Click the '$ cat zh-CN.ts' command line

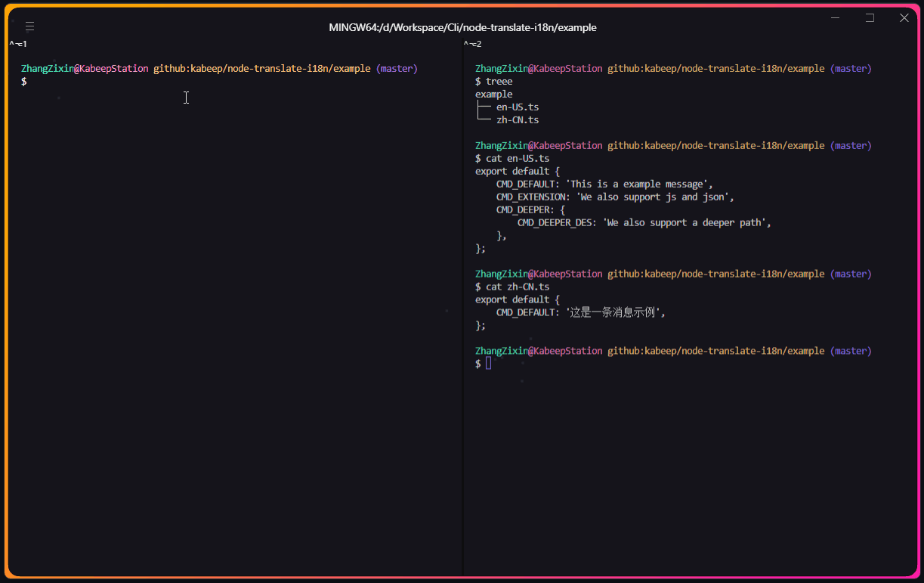(x=512, y=287)
